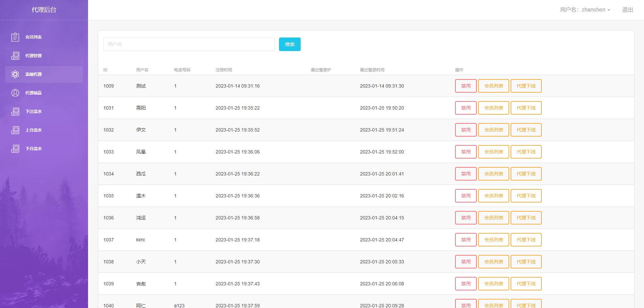Image resolution: width=644 pixels, height=308 pixels.
Task: Click the 用户名 search input field
Action: pos(189,44)
